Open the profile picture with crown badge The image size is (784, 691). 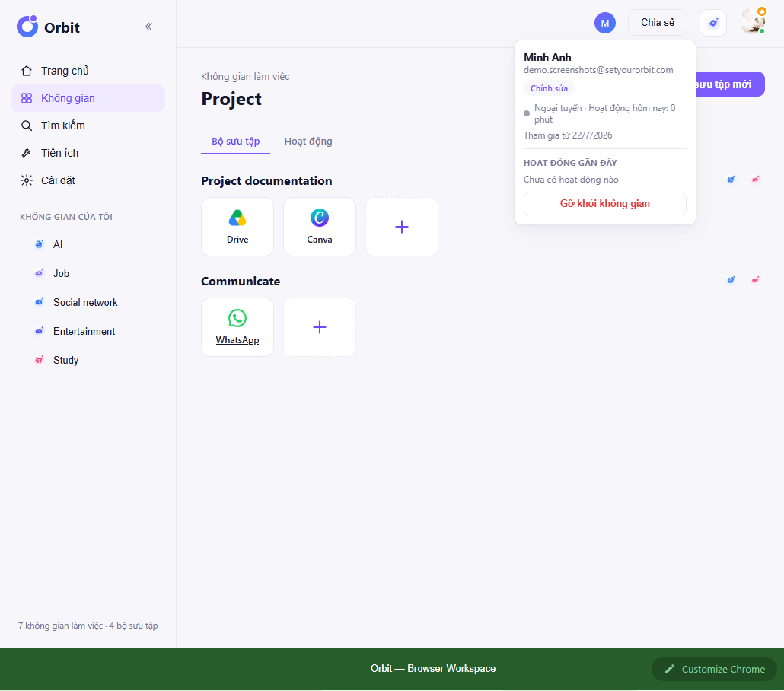coord(753,22)
